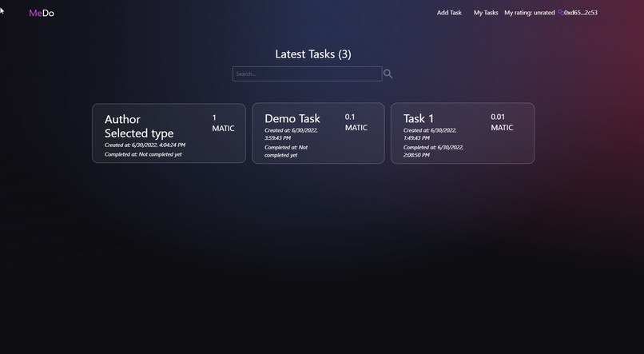Go to My Tasks
The width and height of the screenshot is (644, 354).
point(486,13)
